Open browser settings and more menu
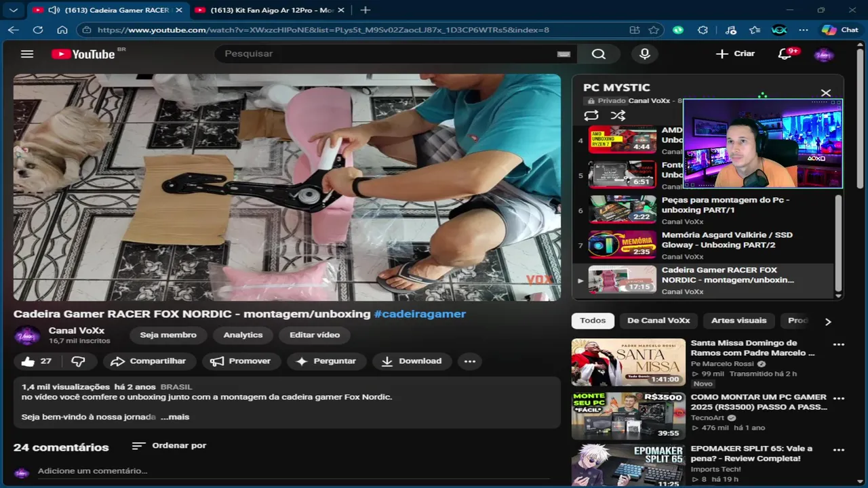Viewport: 868px width, 488px height. (804, 30)
